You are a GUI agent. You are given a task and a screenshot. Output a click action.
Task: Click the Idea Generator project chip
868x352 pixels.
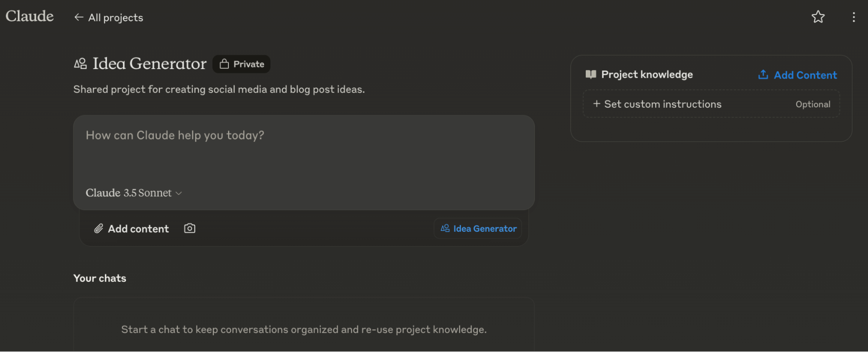pos(478,228)
